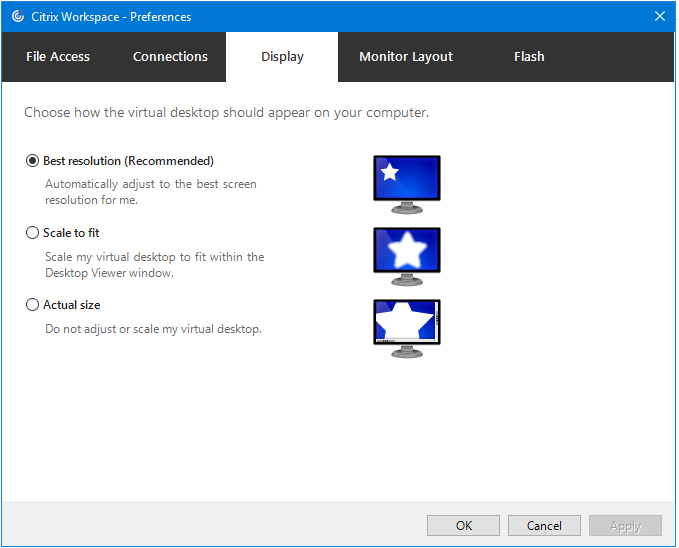The image size is (679, 548).
Task: Choose the Actual size radio button
Action: click(x=32, y=305)
